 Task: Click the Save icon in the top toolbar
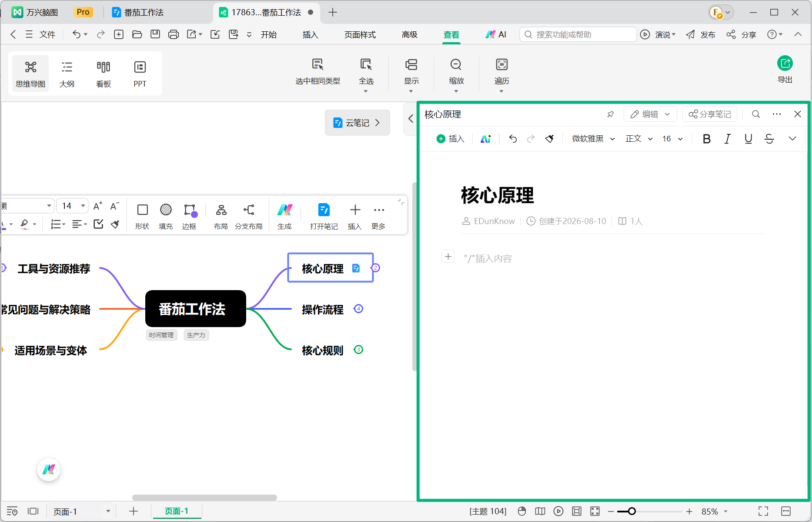click(x=155, y=34)
